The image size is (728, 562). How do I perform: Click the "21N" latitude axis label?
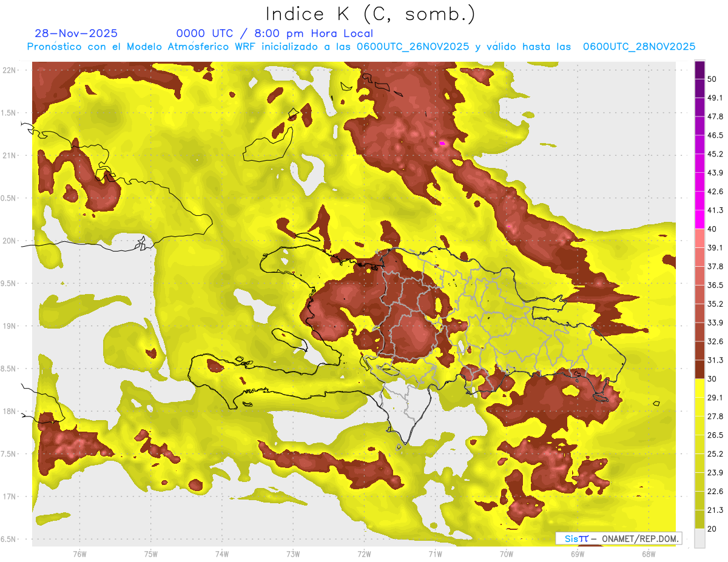pyautogui.click(x=10, y=156)
